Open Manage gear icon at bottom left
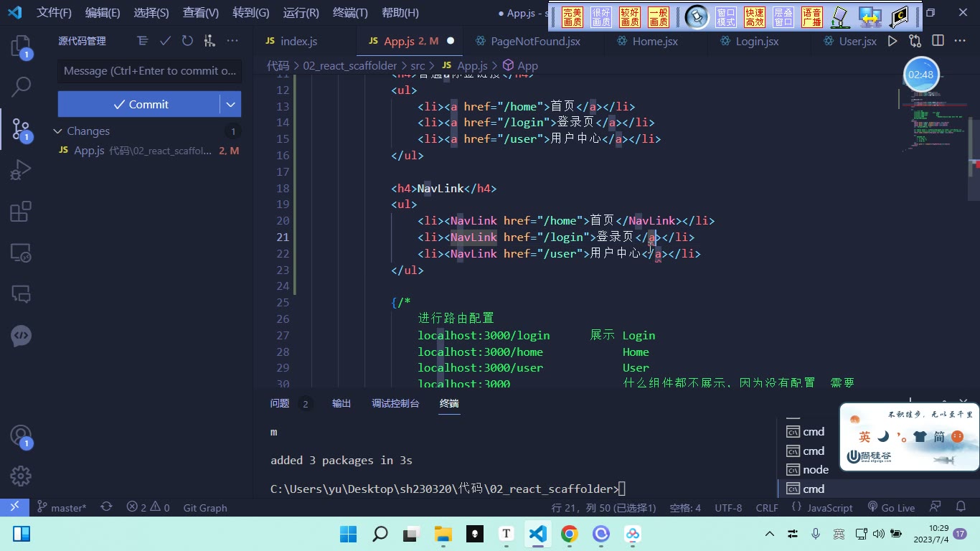 point(21,476)
